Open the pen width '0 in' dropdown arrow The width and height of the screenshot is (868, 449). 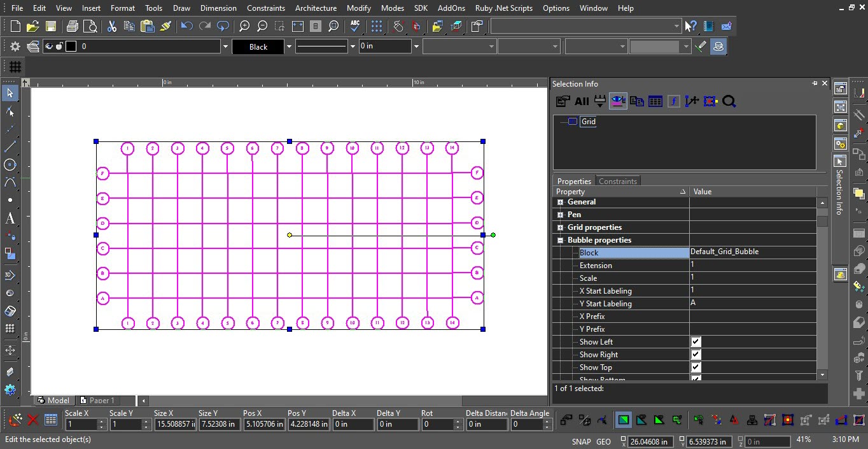[416, 46]
